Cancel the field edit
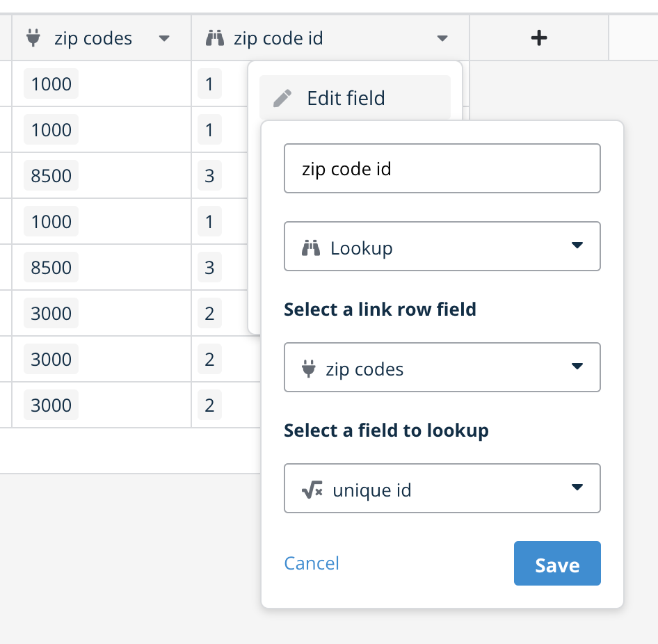The image size is (658, 644). pos(312,563)
